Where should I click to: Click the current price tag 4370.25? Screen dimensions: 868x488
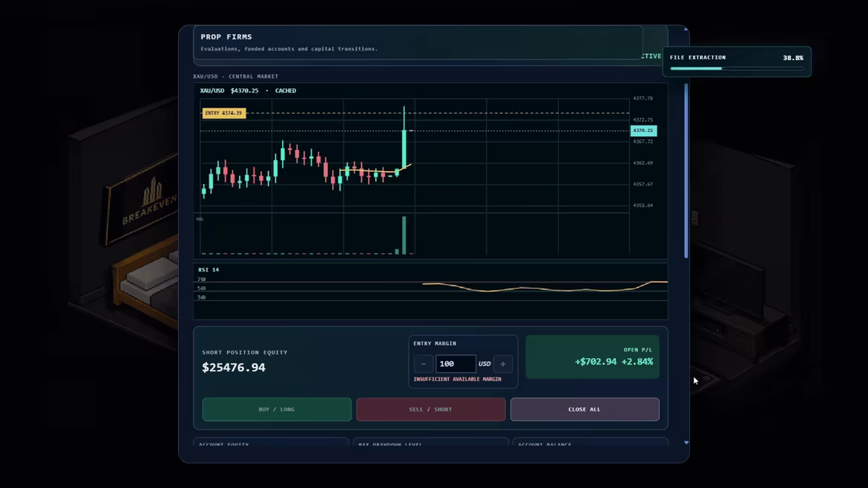coord(643,131)
